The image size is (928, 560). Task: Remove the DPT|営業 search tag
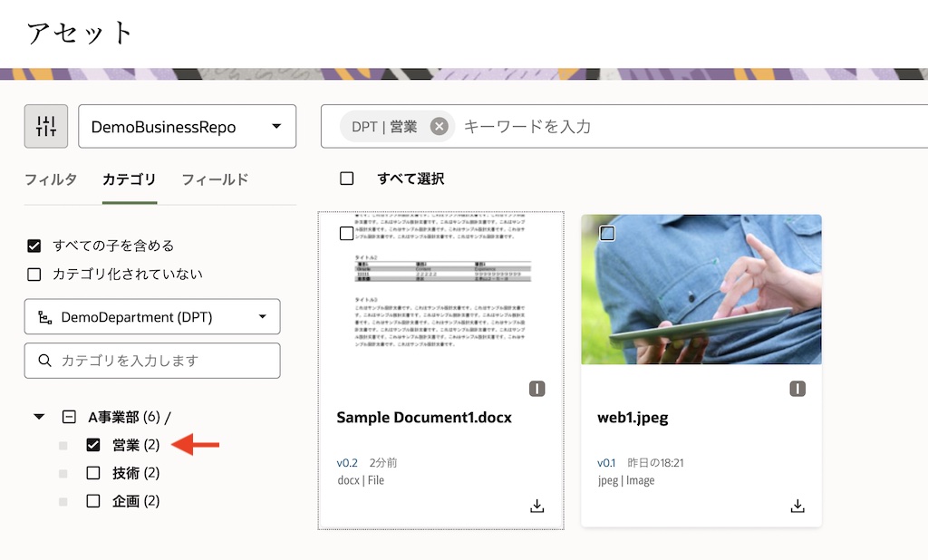[439, 126]
